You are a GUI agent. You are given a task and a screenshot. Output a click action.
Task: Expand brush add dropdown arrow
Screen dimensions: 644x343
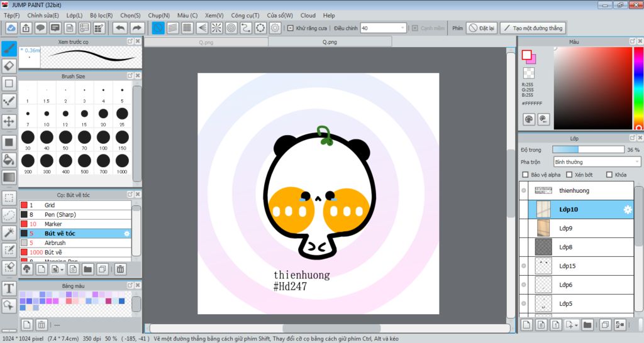coord(62,269)
